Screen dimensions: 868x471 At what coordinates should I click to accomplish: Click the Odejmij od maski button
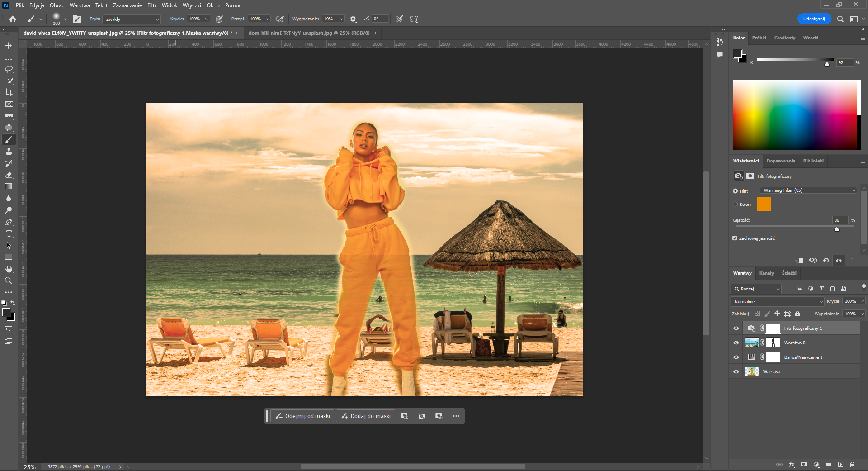tap(302, 416)
